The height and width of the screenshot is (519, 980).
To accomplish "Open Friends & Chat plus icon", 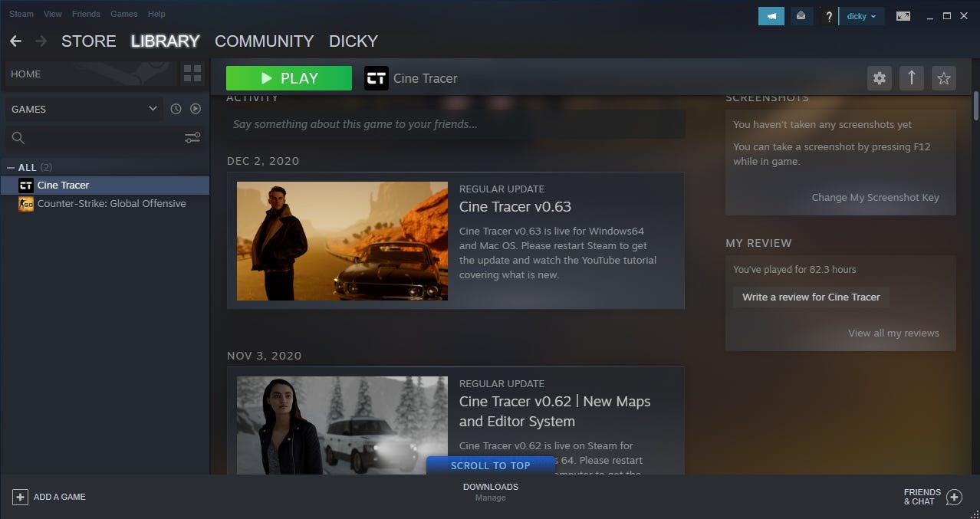I will [x=954, y=497].
